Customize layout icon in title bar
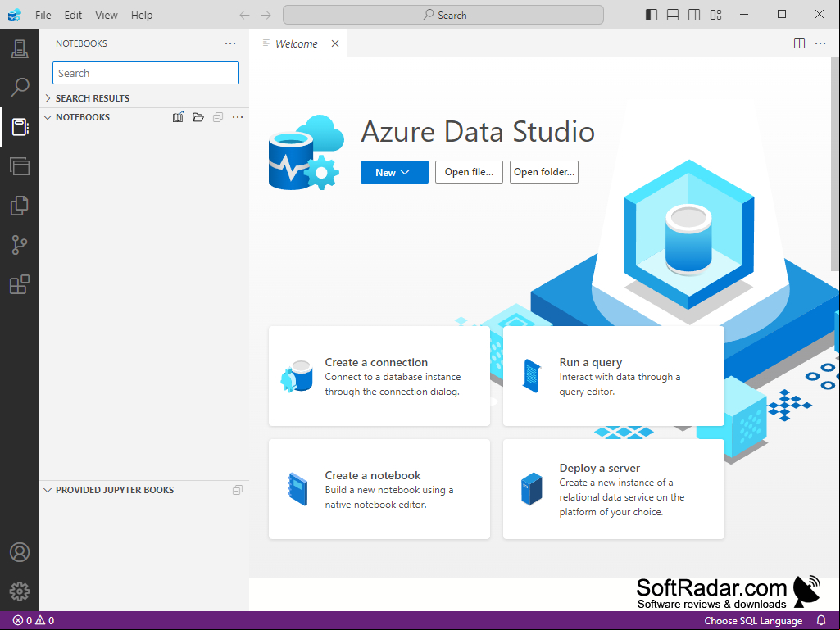The height and width of the screenshot is (630, 840). click(x=715, y=15)
